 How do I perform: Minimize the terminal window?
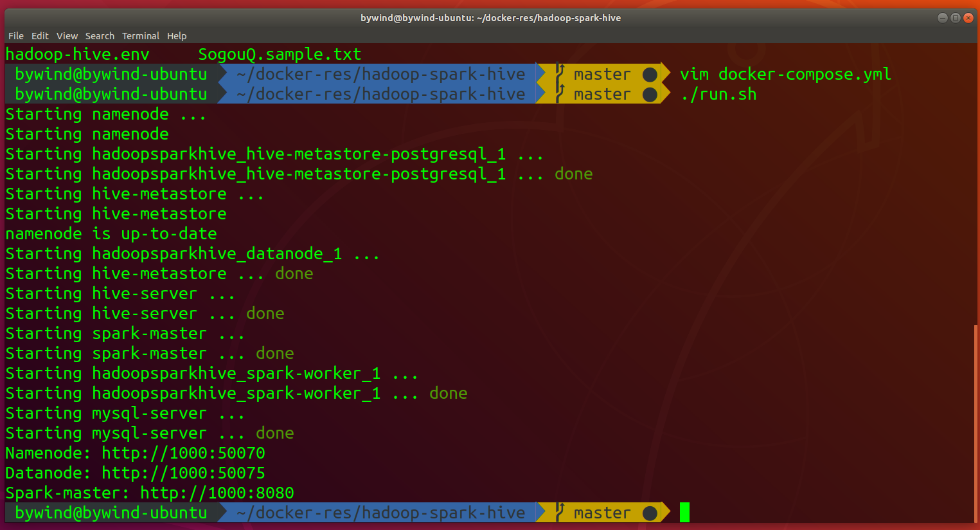pos(943,18)
